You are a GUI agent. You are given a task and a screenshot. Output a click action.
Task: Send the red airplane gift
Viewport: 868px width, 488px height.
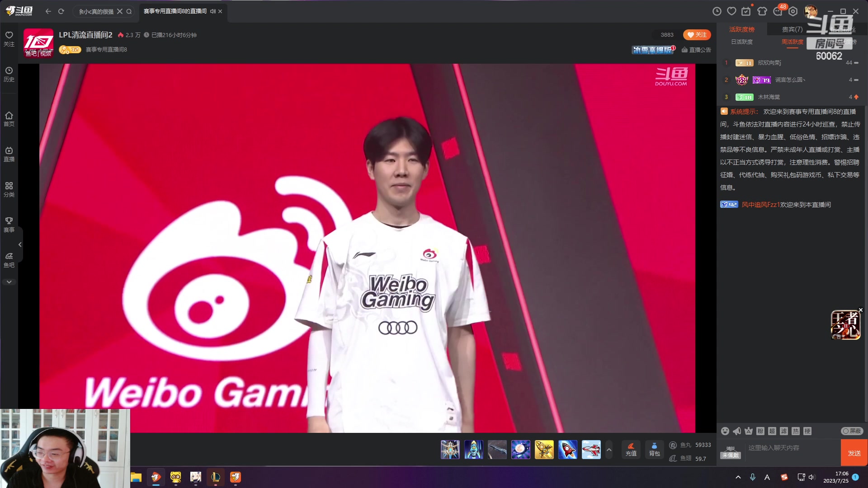(591, 450)
